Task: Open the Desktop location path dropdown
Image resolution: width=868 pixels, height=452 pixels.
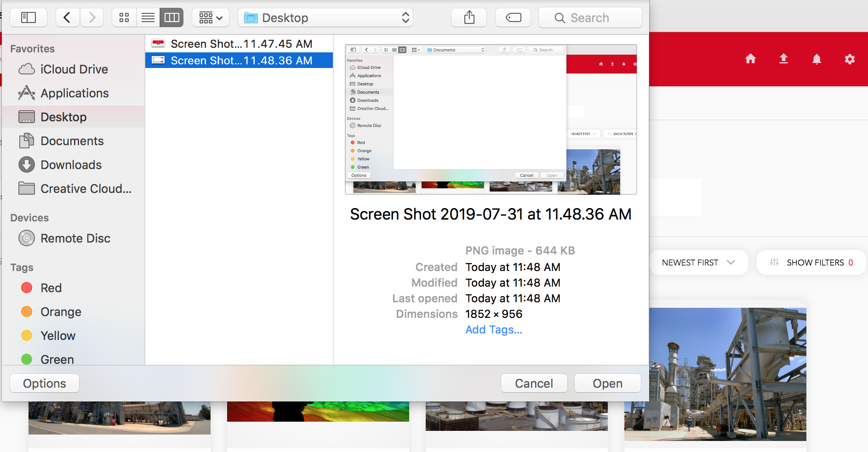Action: click(325, 18)
